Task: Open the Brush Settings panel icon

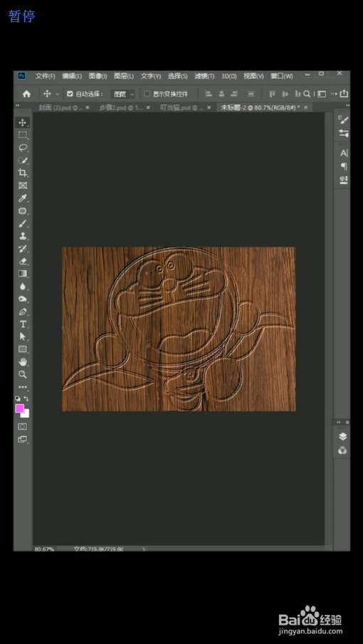Action: pyautogui.click(x=343, y=133)
